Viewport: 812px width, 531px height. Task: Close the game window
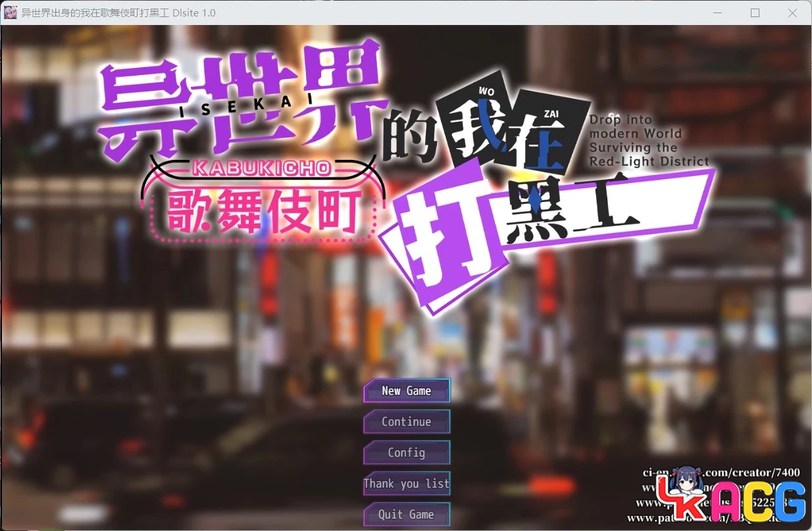coord(792,13)
